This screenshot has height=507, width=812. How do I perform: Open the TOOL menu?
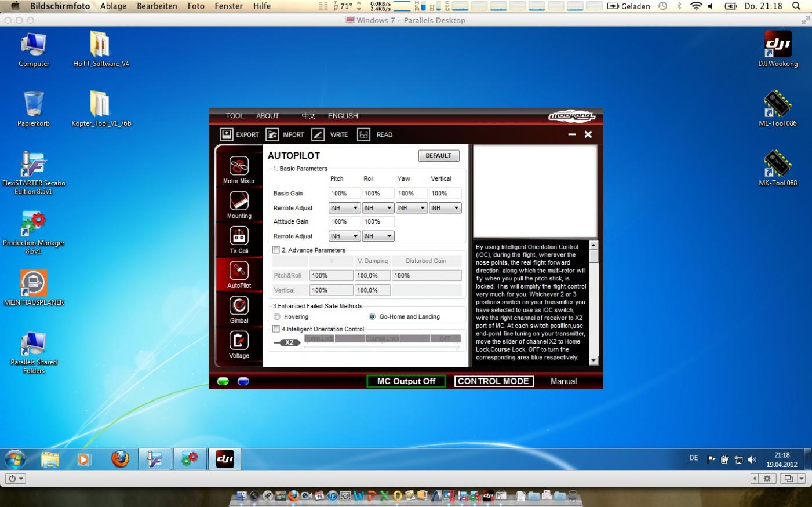pos(235,116)
